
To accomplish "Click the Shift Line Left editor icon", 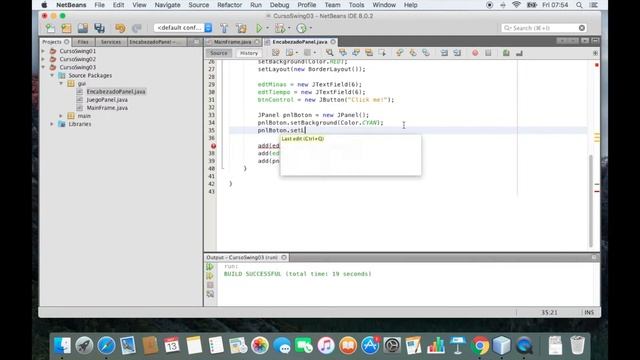I will pyautogui.click(x=444, y=53).
